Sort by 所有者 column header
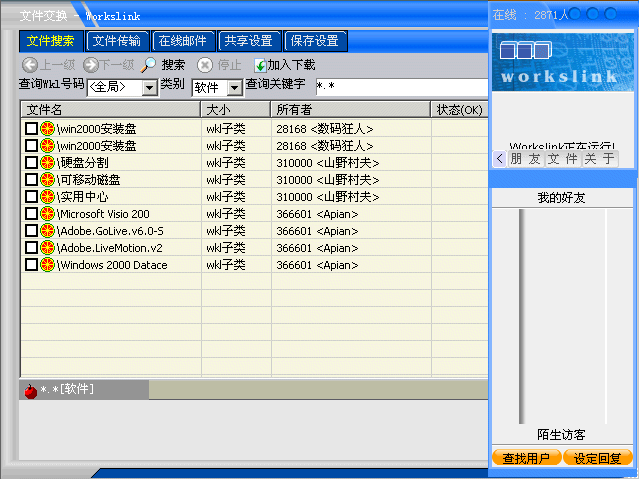The image size is (639, 479). (351, 109)
